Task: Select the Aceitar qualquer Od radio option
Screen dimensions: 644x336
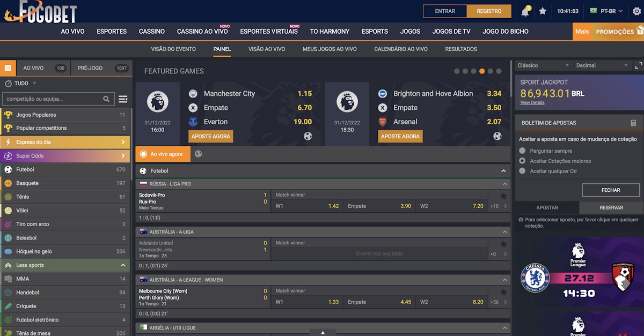Action: click(522, 171)
